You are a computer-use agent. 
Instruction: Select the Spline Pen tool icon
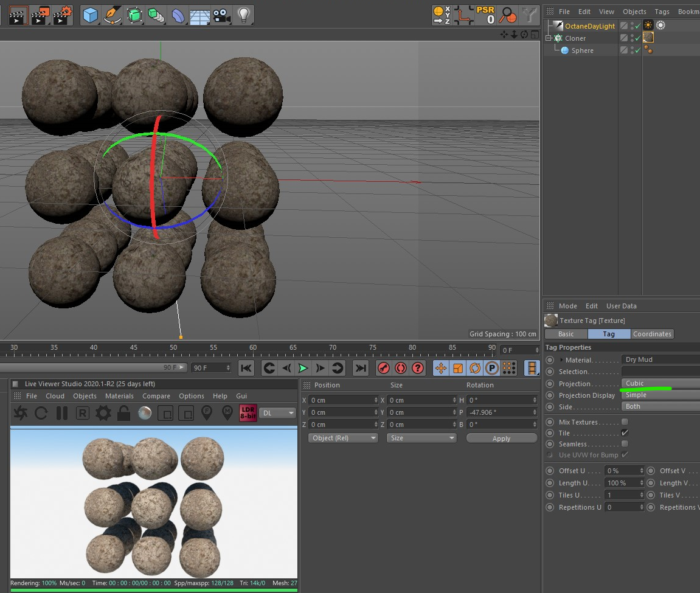112,15
